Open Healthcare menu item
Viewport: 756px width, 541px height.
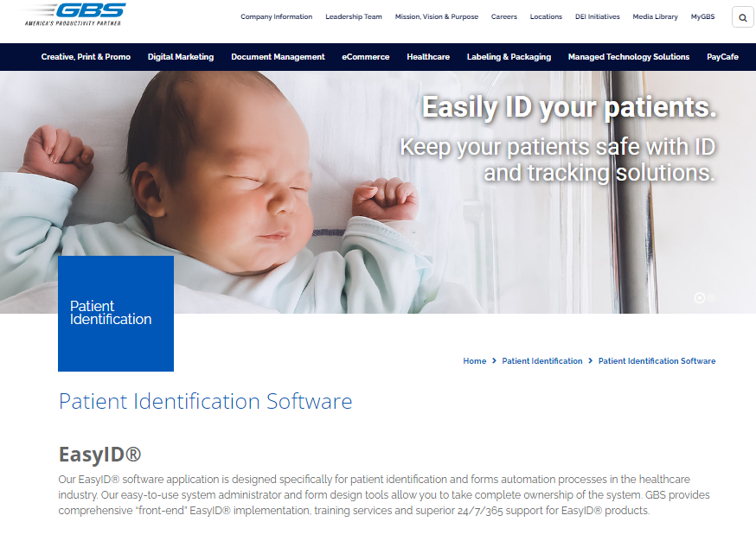tap(428, 57)
